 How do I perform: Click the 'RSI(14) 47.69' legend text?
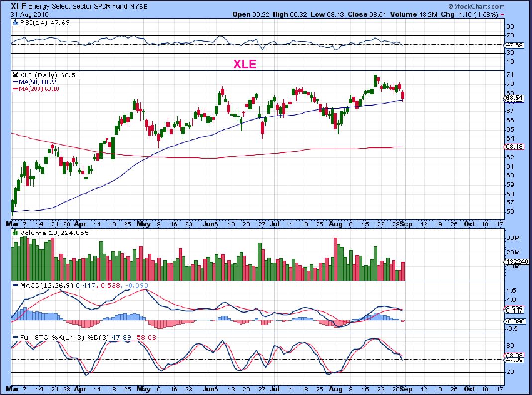coord(45,23)
